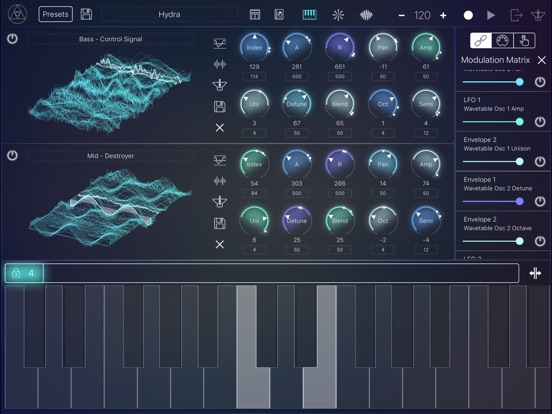This screenshot has height=414, width=552.
Task: Toggle power for Bass - Control Signal oscillator
Action: pyautogui.click(x=12, y=39)
